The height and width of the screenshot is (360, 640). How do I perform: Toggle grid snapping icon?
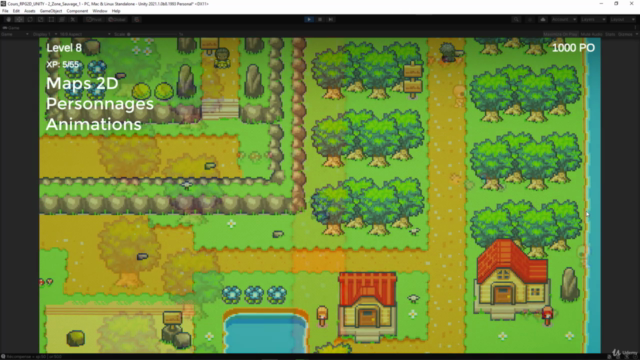[137, 19]
